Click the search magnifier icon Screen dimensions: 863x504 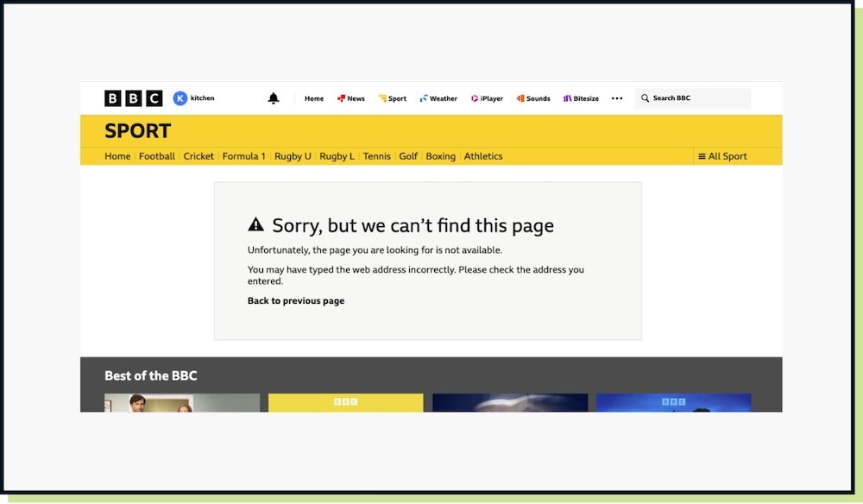click(x=645, y=98)
